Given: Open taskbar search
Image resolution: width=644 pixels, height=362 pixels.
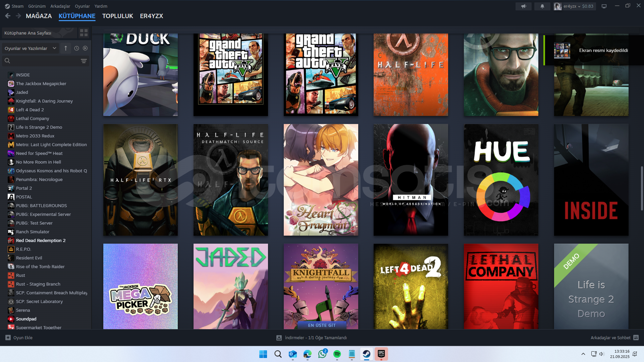Looking at the screenshot, I should pos(278,354).
